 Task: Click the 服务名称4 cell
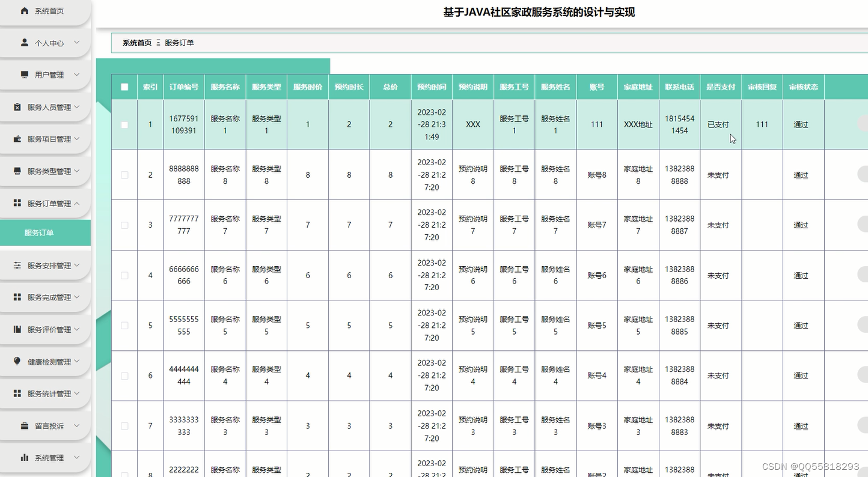pos(225,375)
